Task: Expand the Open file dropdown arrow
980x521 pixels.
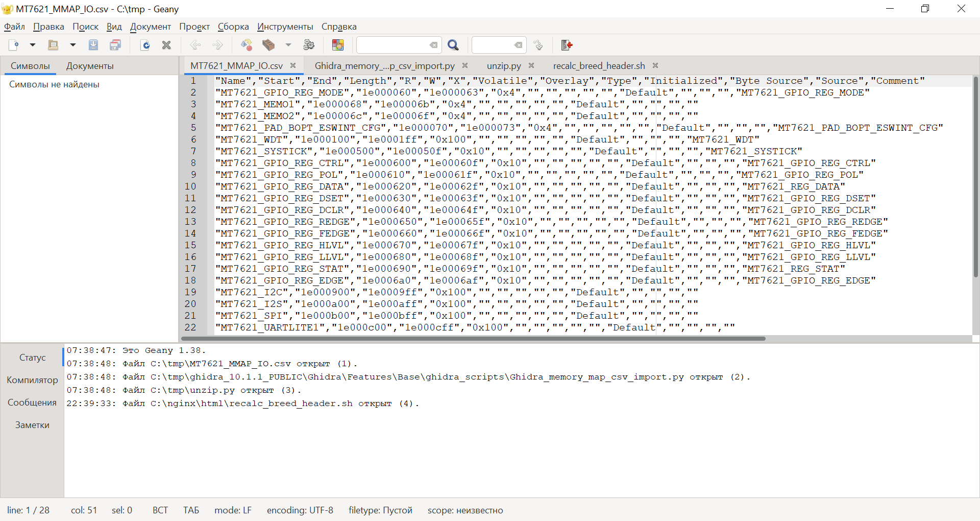Action: 72,45
